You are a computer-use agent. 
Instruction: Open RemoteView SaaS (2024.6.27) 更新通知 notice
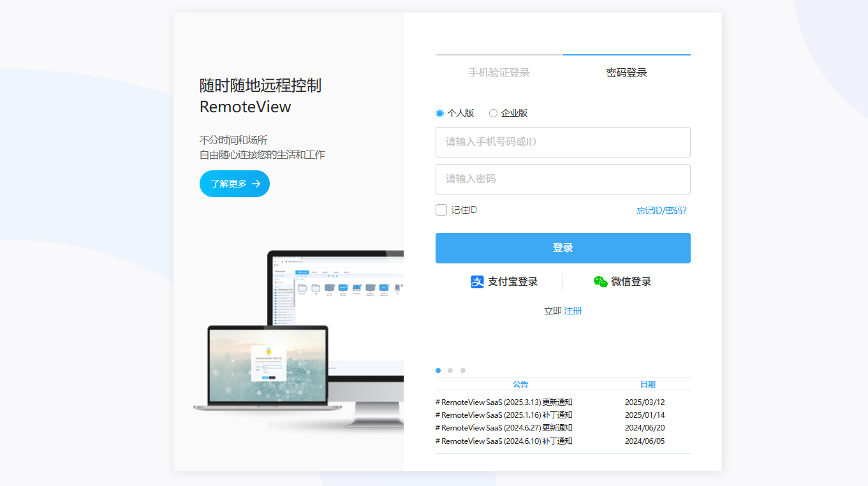click(504, 428)
